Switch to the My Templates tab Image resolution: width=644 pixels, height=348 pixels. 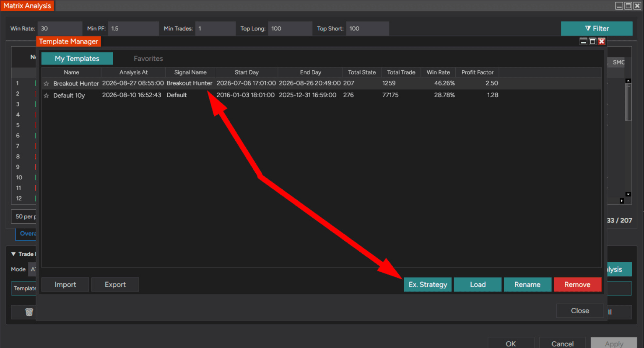pos(77,59)
